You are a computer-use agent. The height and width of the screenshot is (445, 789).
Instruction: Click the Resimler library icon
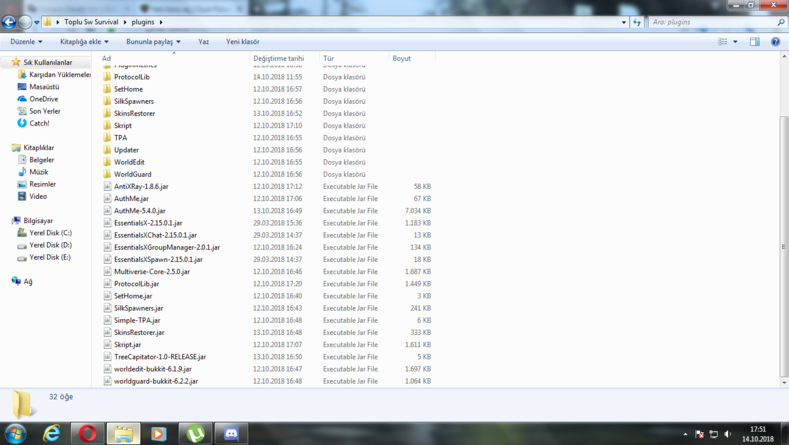(22, 184)
